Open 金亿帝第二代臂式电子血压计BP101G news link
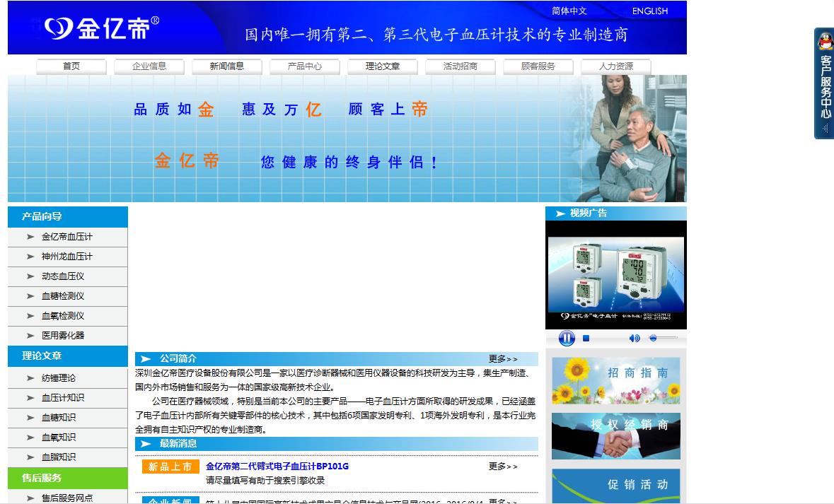 coord(277,467)
